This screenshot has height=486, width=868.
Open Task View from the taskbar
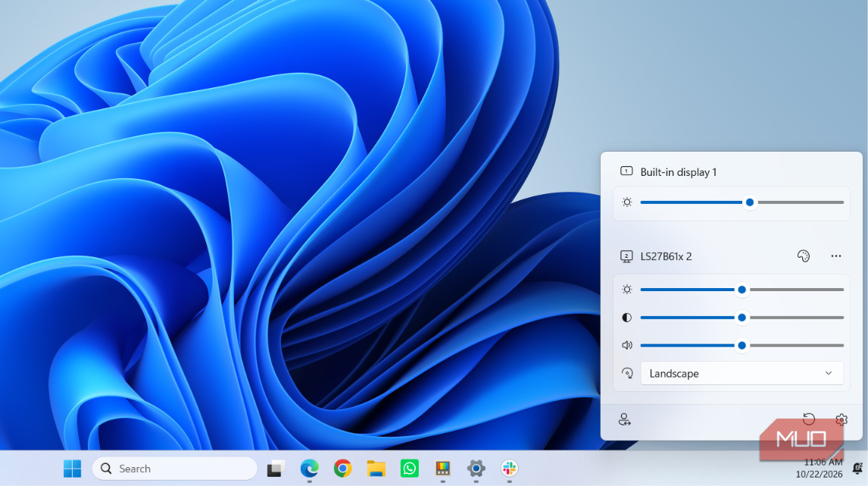276,469
